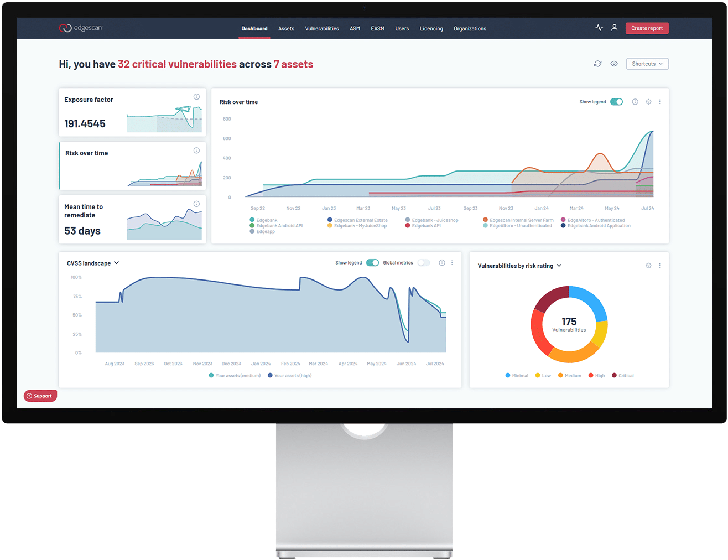Toggle EdgeAltoro - Authenticated legend entry
Image resolution: width=728 pixels, height=560 pixels.
tap(592, 220)
